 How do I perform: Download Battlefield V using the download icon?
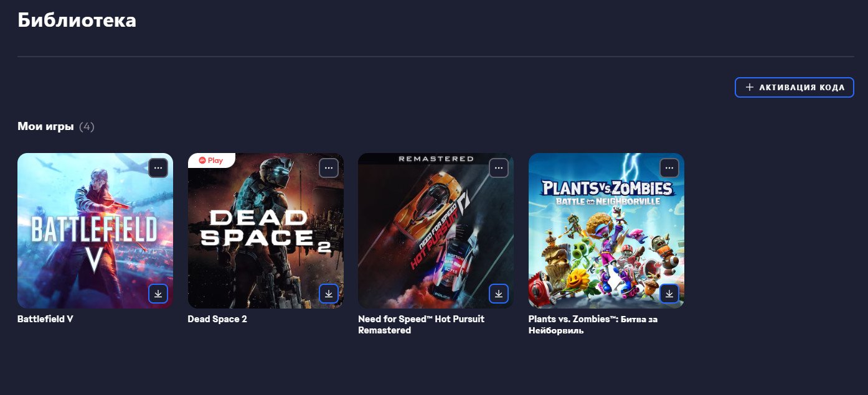tap(158, 294)
